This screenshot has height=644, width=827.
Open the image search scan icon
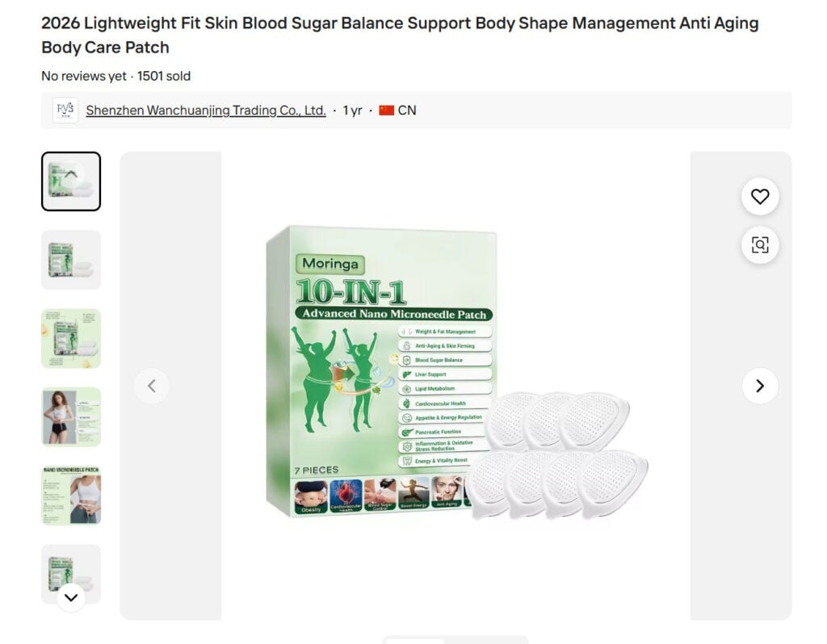click(x=759, y=245)
